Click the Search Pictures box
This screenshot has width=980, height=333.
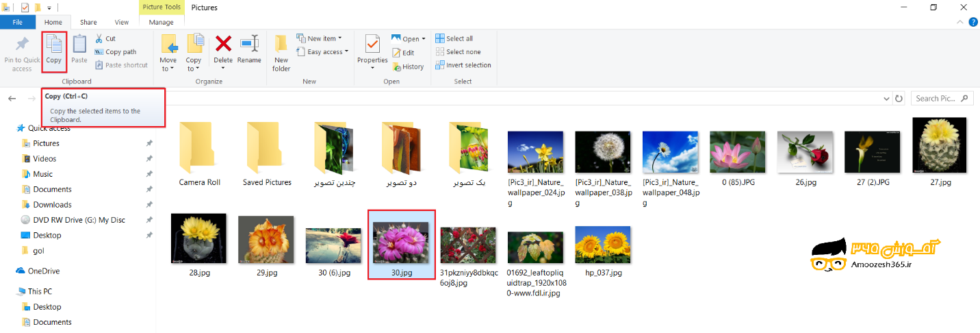(942, 99)
